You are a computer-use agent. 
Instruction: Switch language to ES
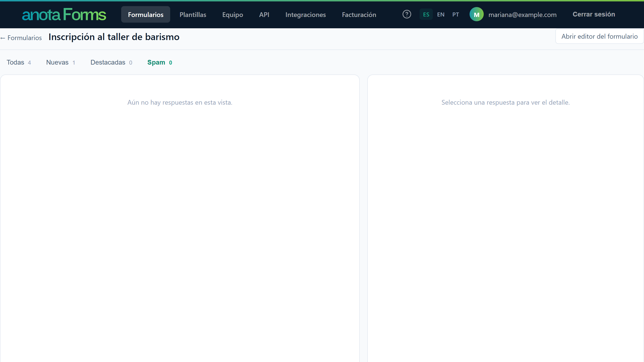point(426,15)
